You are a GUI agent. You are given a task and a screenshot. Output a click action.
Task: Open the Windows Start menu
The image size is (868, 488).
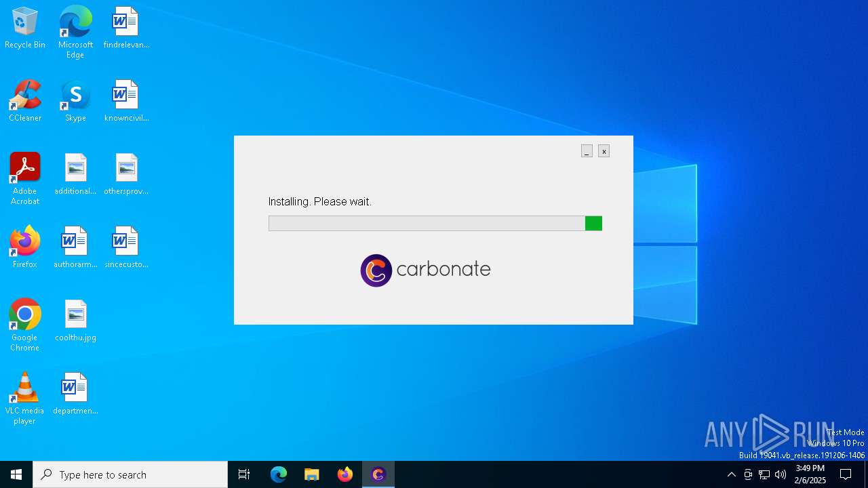click(x=16, y=474)
